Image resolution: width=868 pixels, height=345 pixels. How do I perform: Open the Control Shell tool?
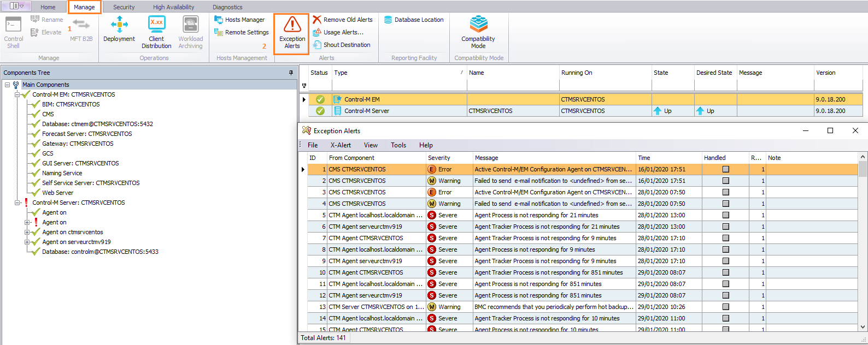point(13,33)
